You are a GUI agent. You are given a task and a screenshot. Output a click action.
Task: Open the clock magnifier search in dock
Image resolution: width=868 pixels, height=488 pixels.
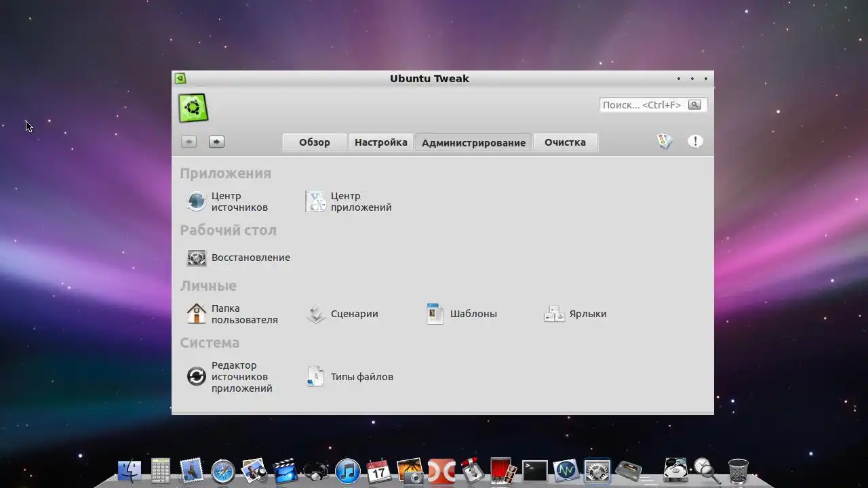[706, 470]
